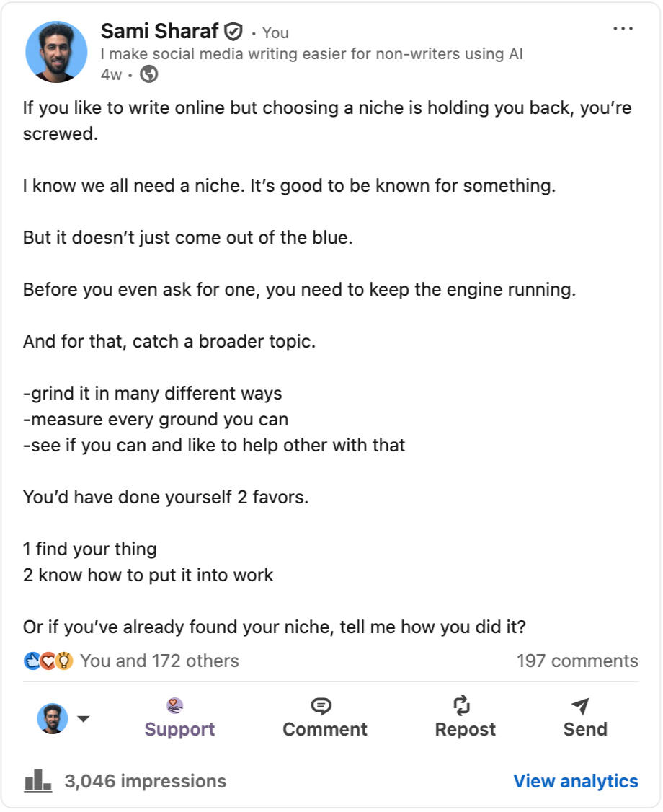This screenshot has height=812, width=663.
Task: Open Sami Sharaf's profile name link
Action: (160, 32)
